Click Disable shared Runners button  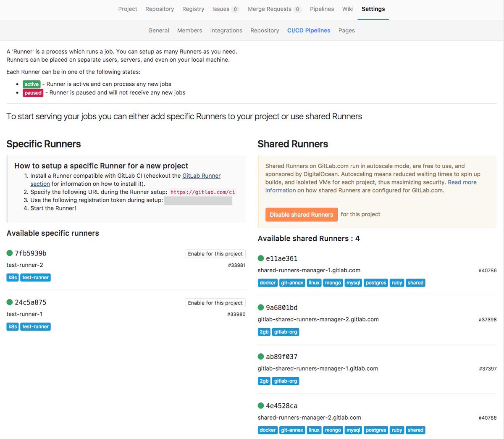[x=301, y=215]
